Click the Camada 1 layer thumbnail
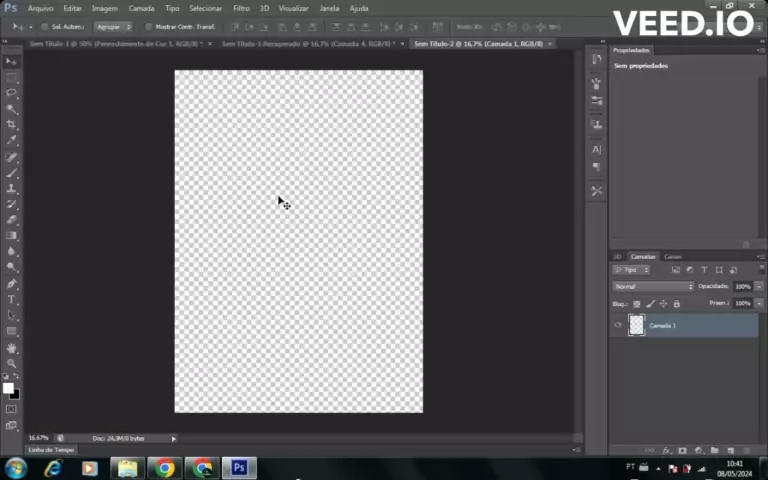 tap(636, 325)
